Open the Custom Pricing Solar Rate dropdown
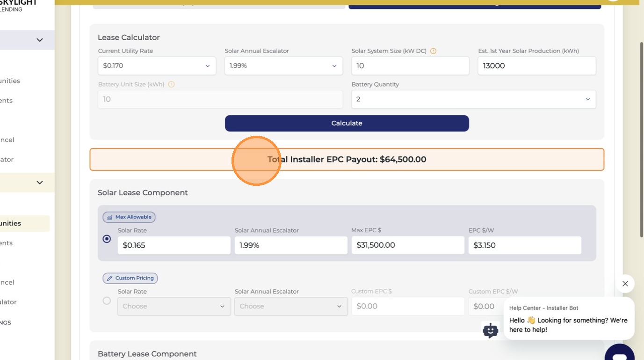Viewport: 644px width, 360px height. click(x=174, y=306)
